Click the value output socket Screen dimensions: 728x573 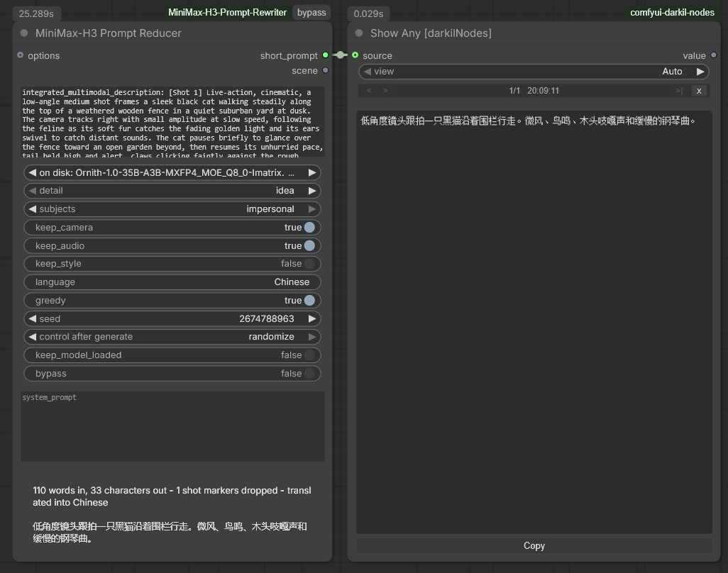tap(714, 55)
